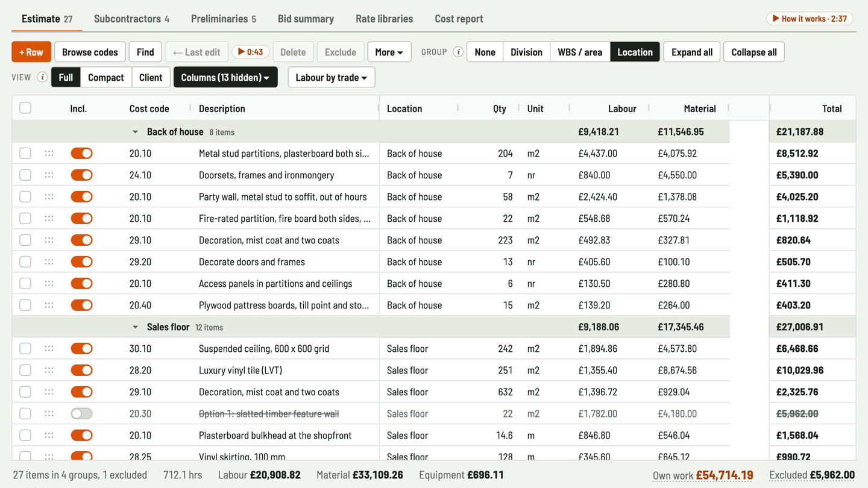This screenshot has width=868, height=488.
Task: Sort by the Cost code column header
Action: [x=149, y=108]
